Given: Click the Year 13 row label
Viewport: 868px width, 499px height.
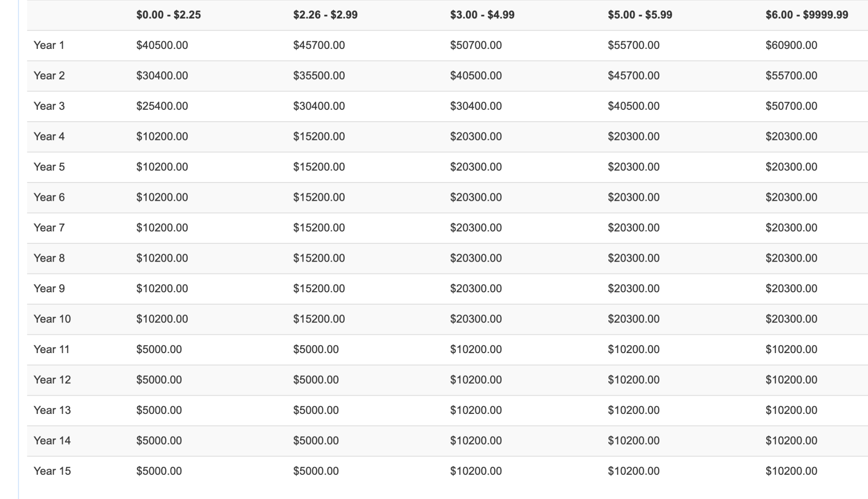Looking at the screenshot, I should pyautogui.click(x=52, y=410).
